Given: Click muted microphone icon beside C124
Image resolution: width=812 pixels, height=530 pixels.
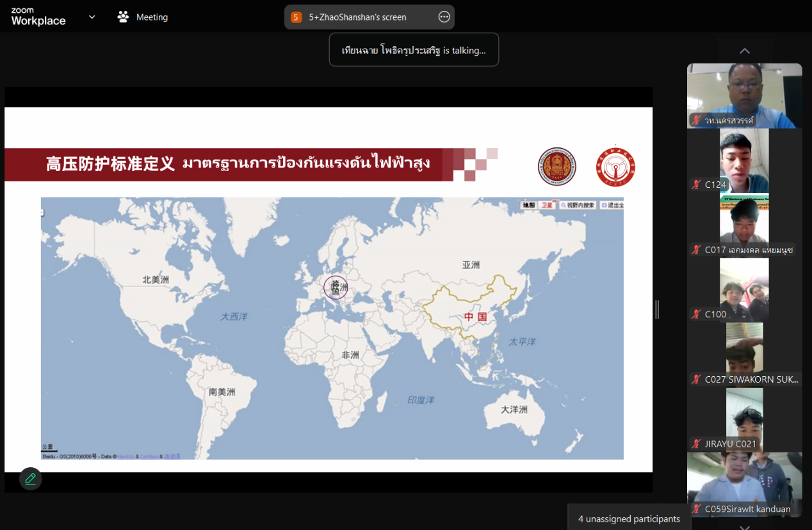Looking at the screenshot, I should tap(696, 185).
